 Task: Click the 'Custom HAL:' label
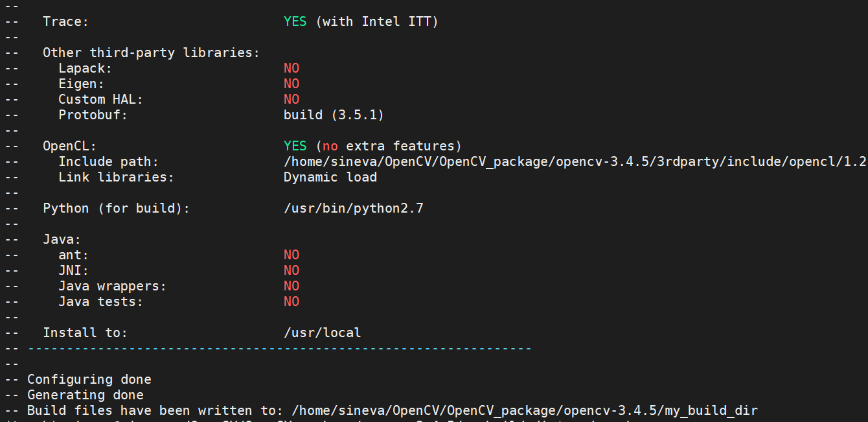pos(101,99)
